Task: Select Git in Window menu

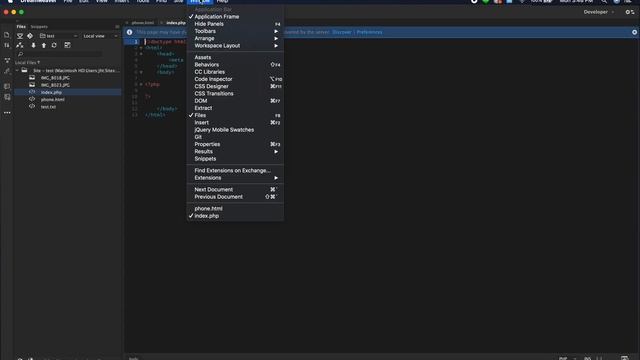Action: pos(236,137)
